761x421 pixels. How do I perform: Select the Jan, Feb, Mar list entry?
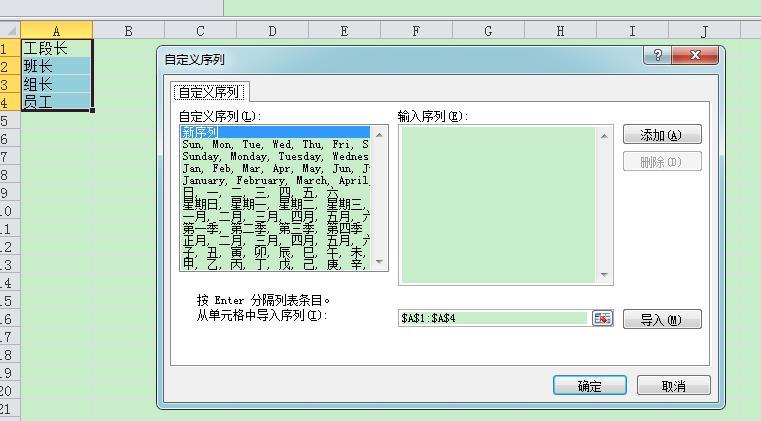[275, 168]
